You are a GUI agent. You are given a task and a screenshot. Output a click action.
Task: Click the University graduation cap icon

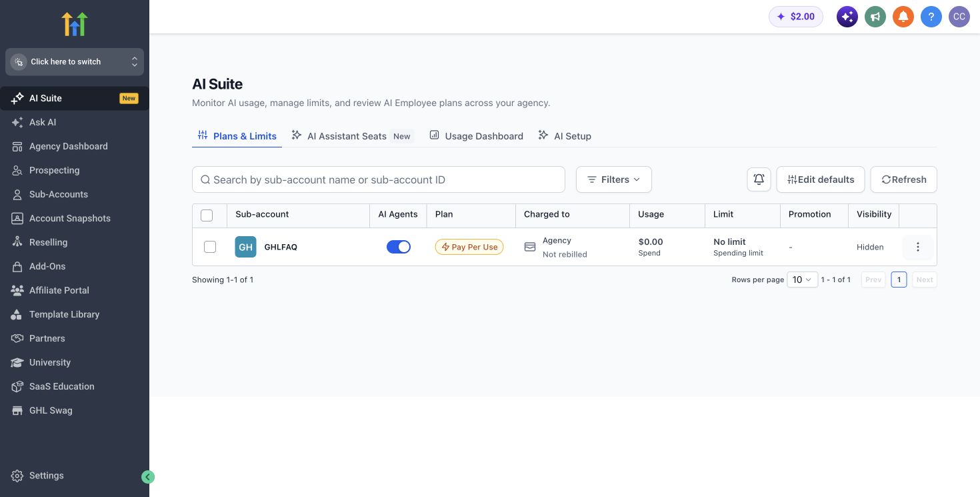click(17, 362)
